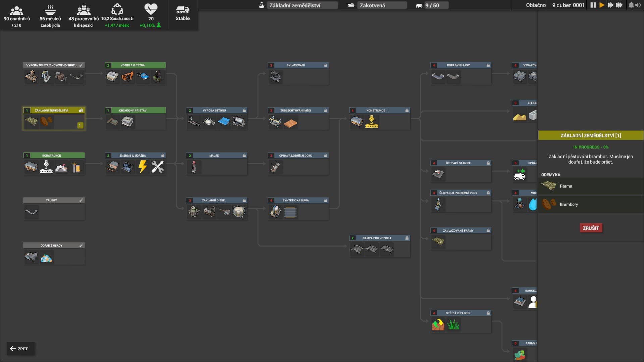Toggle the sound speaker icon

coord(638,5)
